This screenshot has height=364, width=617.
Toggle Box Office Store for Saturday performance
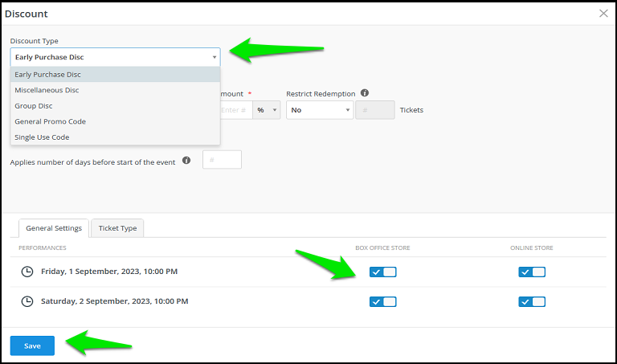[x=383, y=302]
